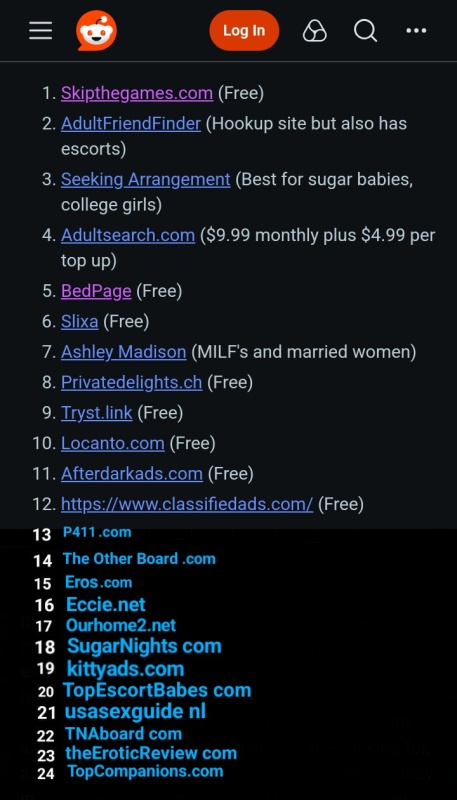Visit the Adultsearch.com link
This screenshot has width=457, height=800.
128,235
